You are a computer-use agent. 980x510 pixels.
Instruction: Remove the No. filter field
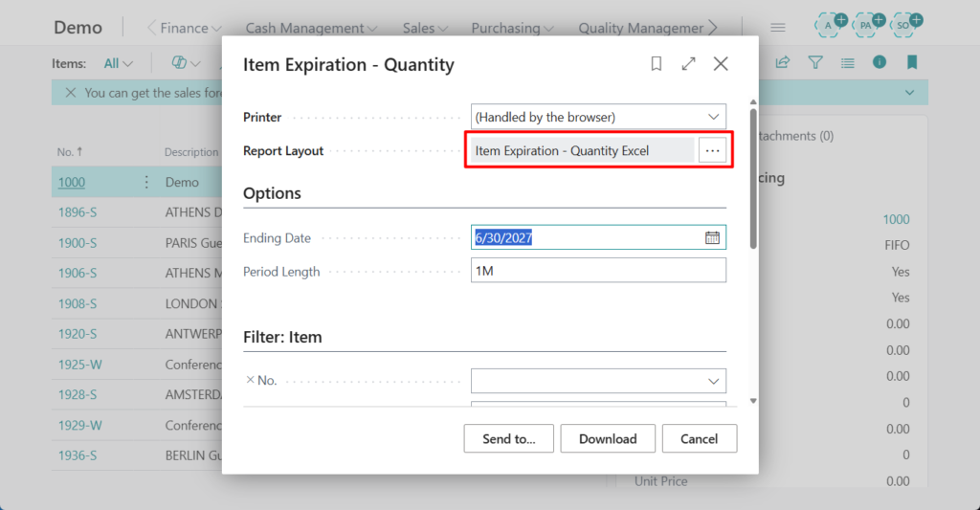pyautogui.click(x=251, y=380)
